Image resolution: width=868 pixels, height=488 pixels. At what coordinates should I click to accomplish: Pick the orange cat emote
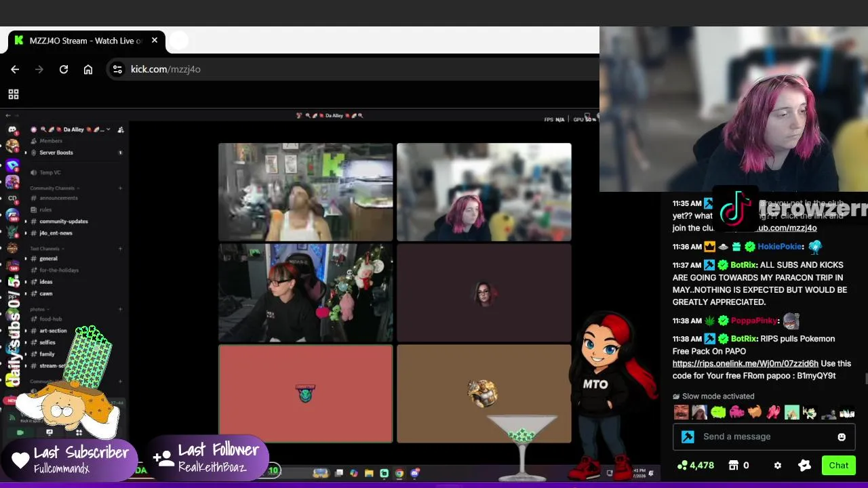(x=755, y=412)
